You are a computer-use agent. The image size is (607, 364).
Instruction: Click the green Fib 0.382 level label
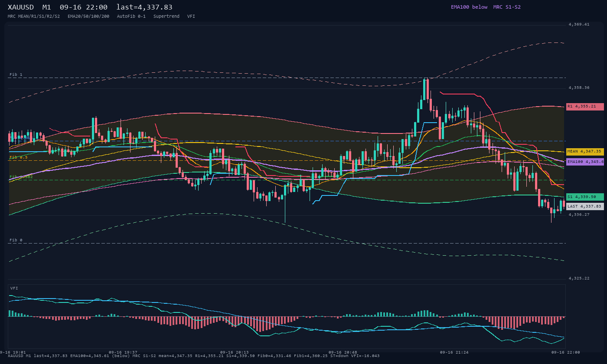tap(21, 177)
